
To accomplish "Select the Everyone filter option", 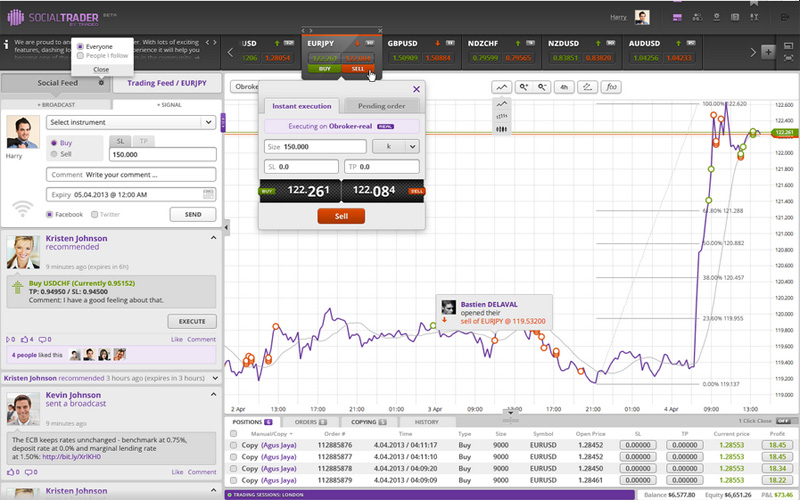I will pos(80,46).
